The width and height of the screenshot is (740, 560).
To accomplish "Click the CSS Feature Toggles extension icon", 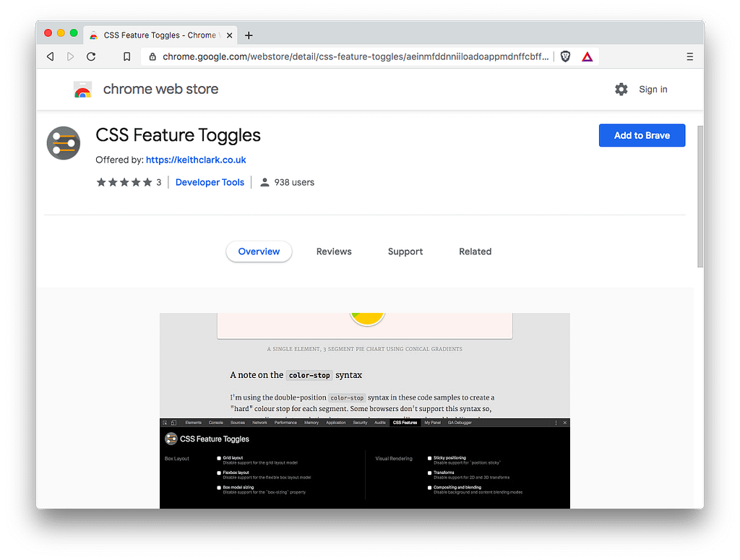I will pyautogui.click(x=63, y=143).
